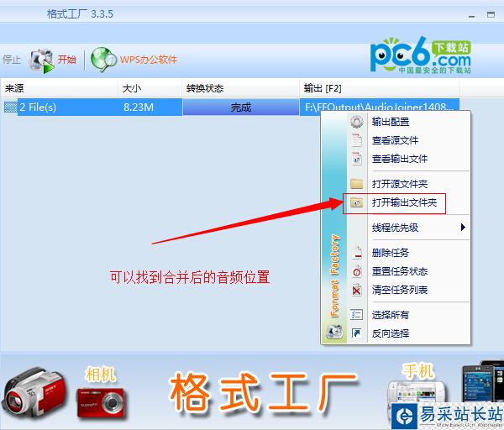Choose 反向选择 from context menu

[x=391, y=333]
